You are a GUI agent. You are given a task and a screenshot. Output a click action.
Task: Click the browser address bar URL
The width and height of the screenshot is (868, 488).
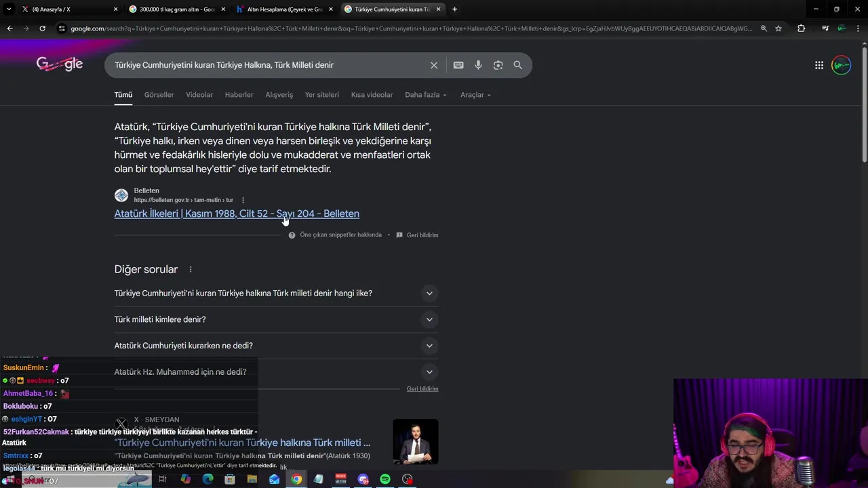(411, 28)
